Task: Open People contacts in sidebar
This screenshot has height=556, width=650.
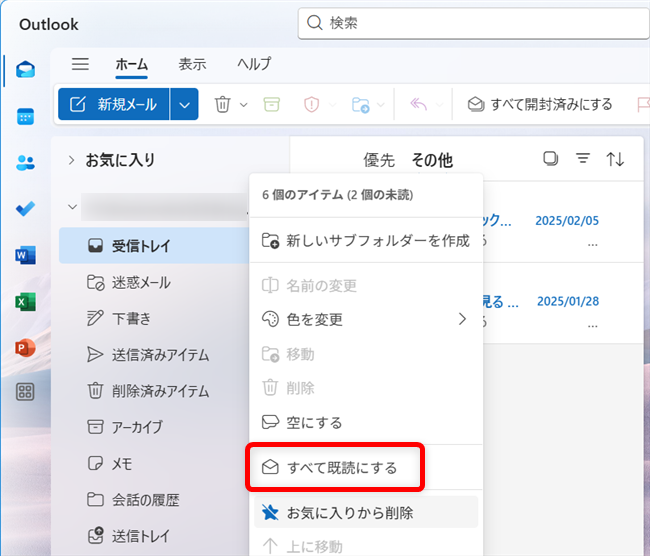Action: click(x=26, y=162)
